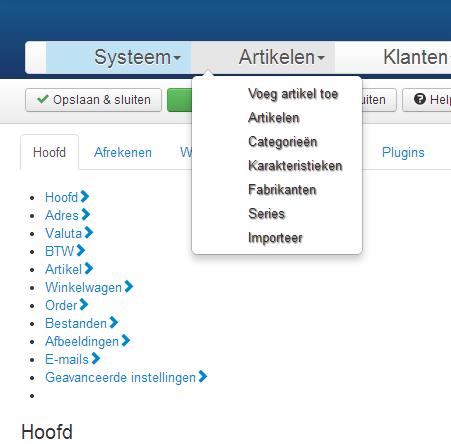Select Categorieën in the Artikelen menu

[x=283, y=142]
